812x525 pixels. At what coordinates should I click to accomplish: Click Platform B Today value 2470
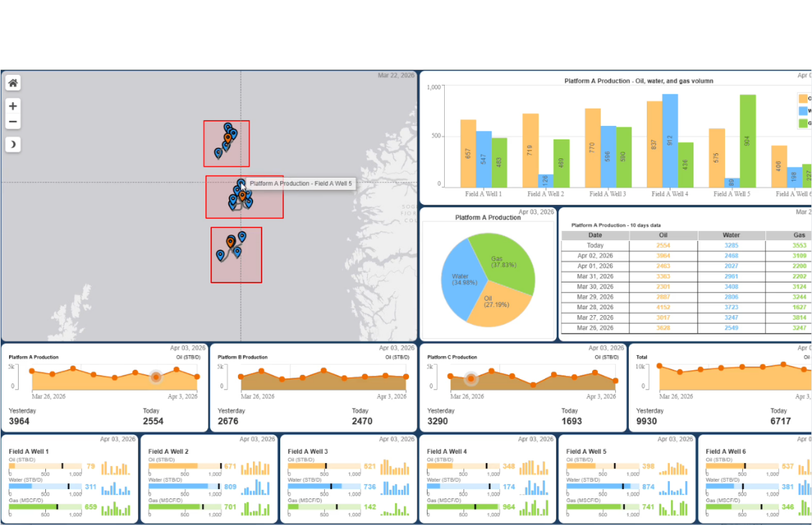tap(362, 421)
